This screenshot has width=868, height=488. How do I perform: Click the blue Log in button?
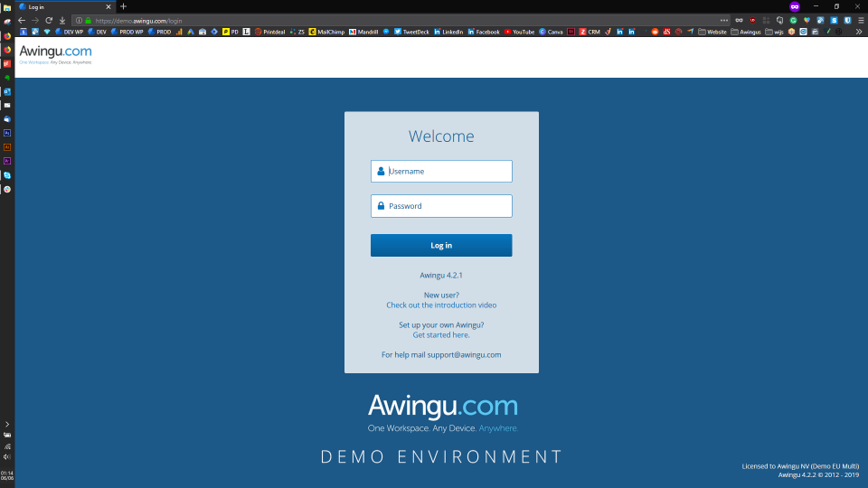[441, 245]
